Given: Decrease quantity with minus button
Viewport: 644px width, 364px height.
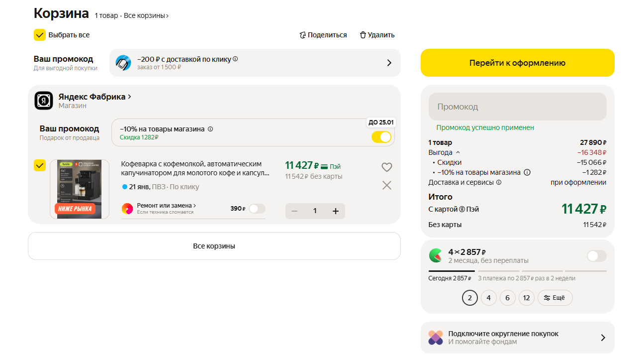Looking at the screenshot, I should click(x=294, y=211).
